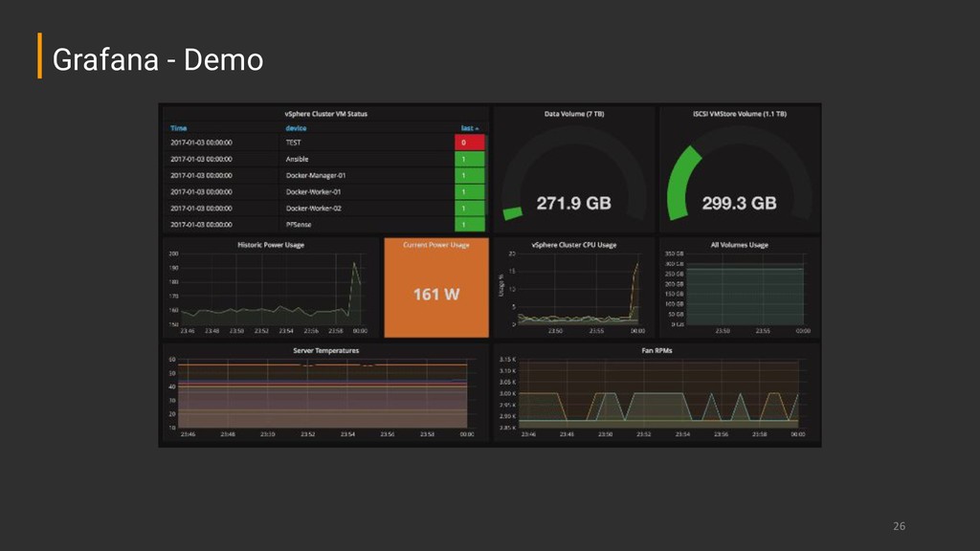Select the 'Docker-Manager-01' device cell
This screenshot has width=980, height=551.
[316, 176]
